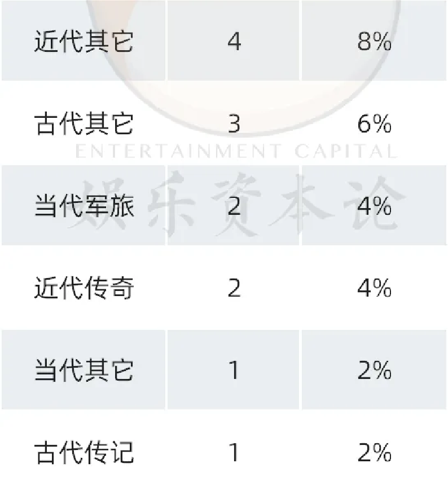
Task: Select the 近代传奇 row label
Action: tap(84, 288)
